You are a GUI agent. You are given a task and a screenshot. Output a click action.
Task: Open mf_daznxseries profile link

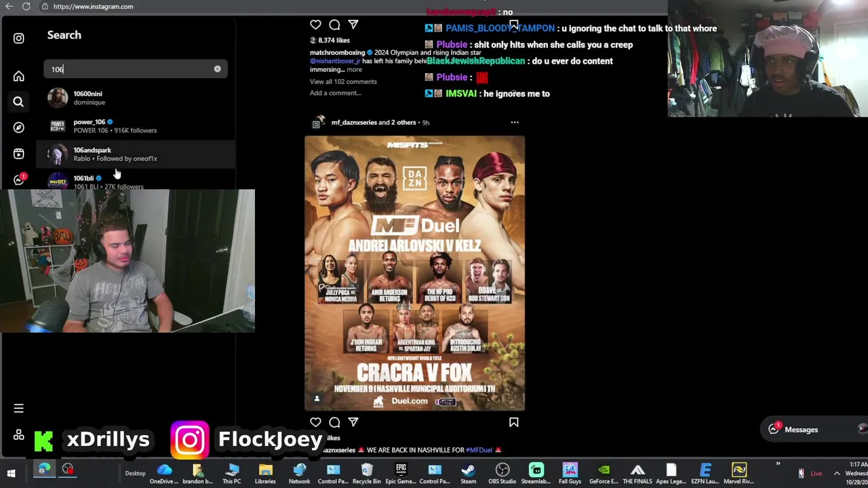[354, 123]
